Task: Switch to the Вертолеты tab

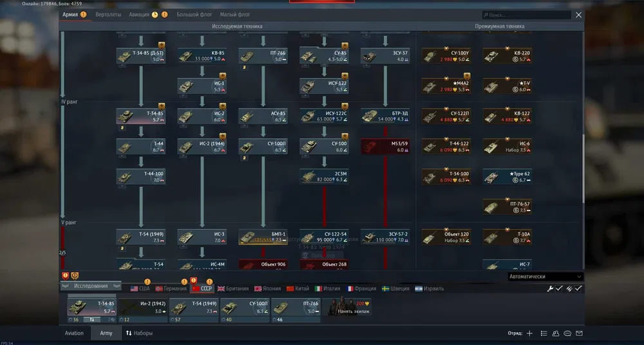Action: 108,15
